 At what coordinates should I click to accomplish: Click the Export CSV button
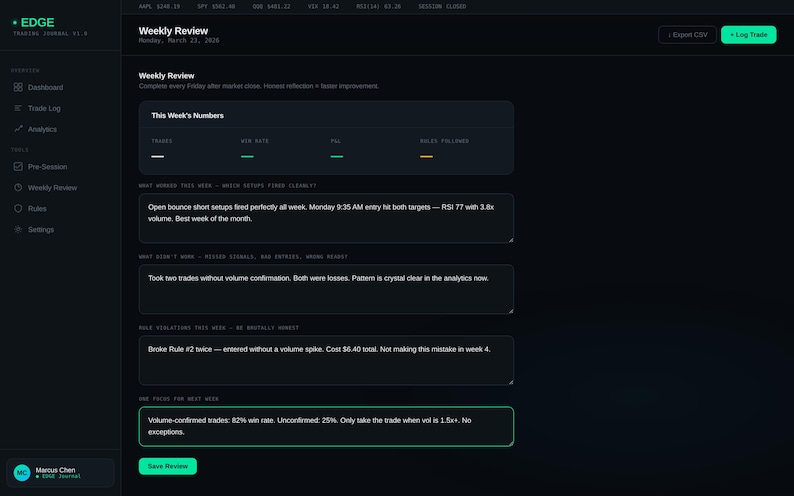pos(687,34)
